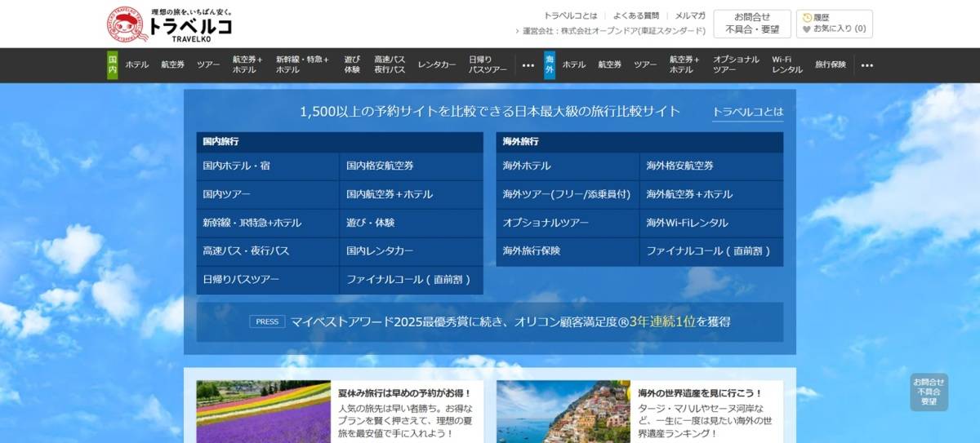The image size is (980, 443).
Task: Open 遊び・体験 panel link
Action: click(412, 223)
